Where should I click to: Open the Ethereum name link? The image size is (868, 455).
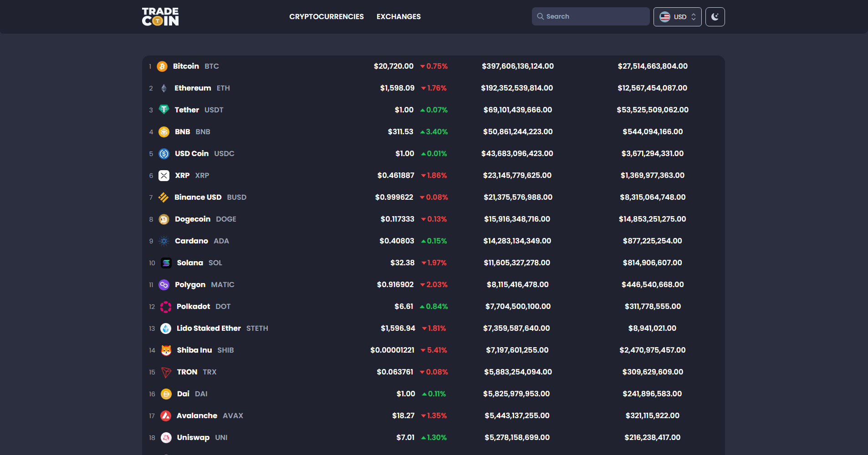193,88
